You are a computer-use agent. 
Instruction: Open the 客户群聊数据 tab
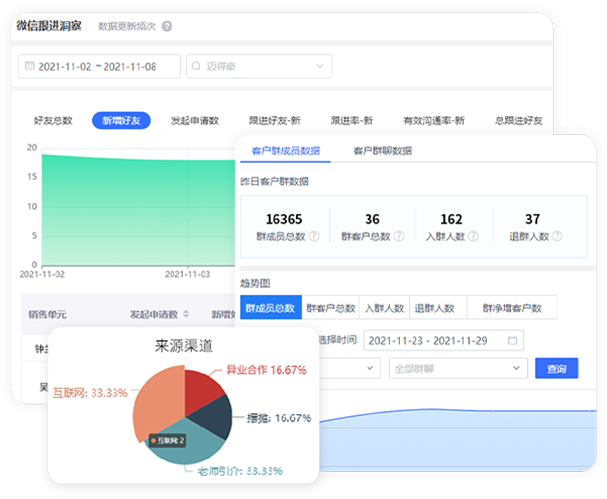click(382, 151)
